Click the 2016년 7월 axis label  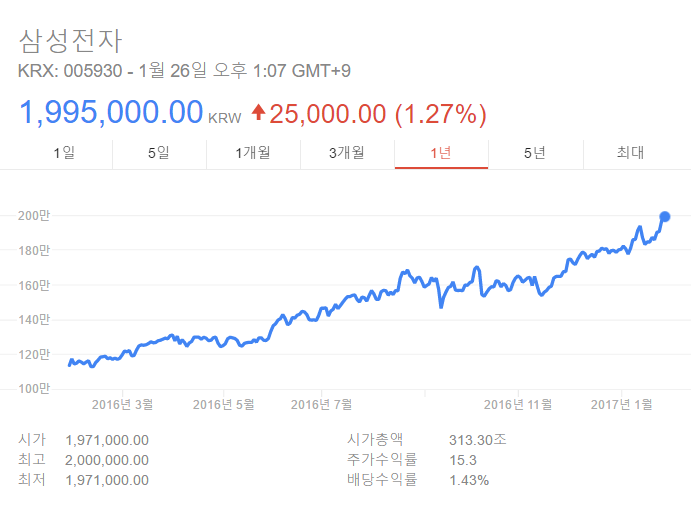321,404
